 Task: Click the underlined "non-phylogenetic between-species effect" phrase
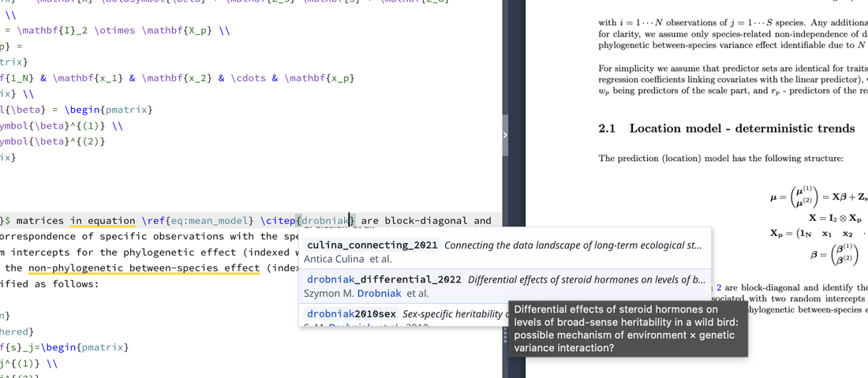tap(144, 268)
